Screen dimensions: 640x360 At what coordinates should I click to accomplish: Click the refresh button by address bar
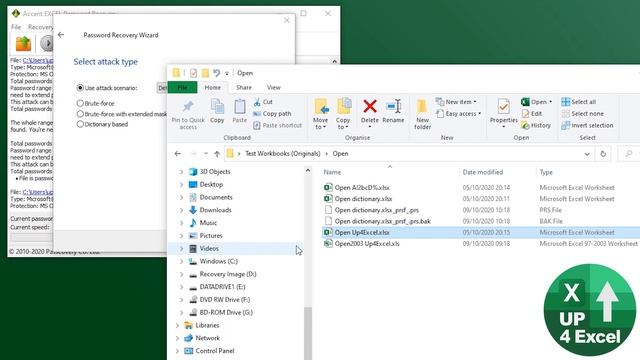click(x=603, y=154)
